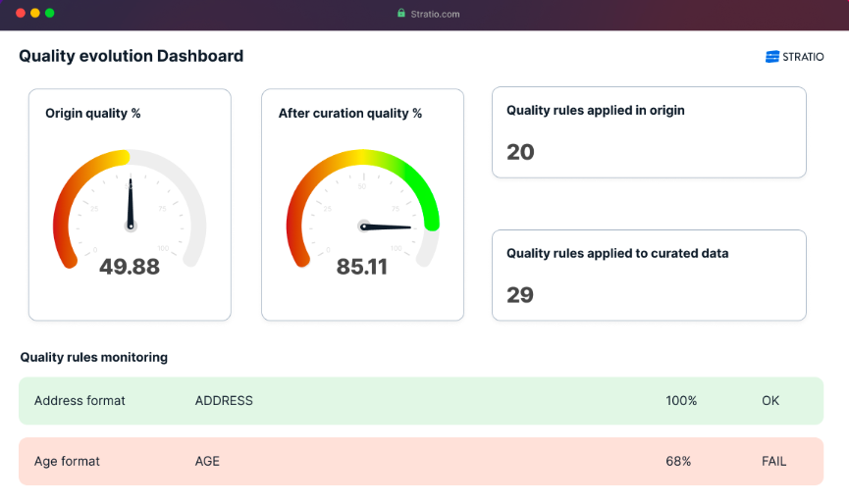Click the OK status of Address format

pyautogui.click(x=771, y=400)
